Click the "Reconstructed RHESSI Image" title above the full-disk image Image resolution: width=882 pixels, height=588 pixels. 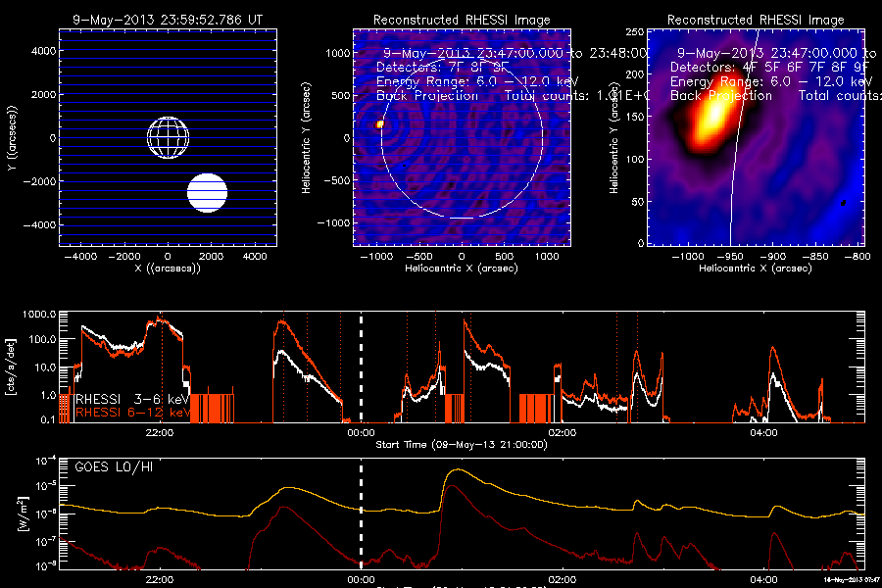(462, 21)
